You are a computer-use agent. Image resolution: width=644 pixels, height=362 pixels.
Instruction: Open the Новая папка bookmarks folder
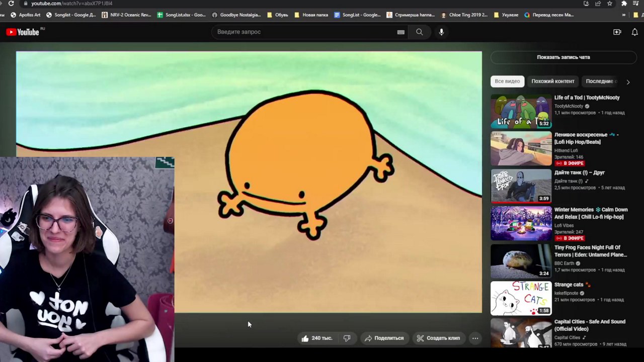(x=311, y=15)
